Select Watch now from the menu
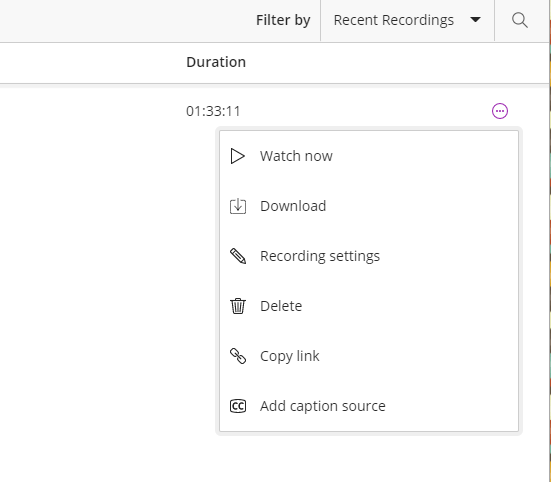 pos(369,156)
